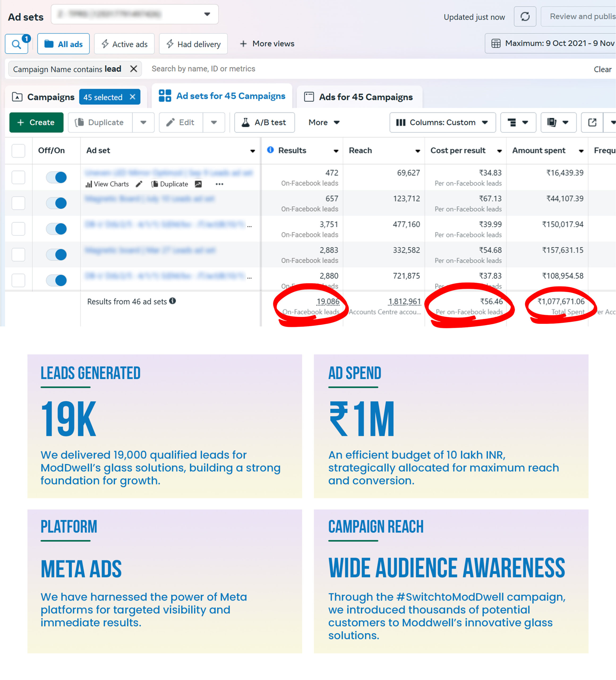
Task: Toggle the ad set with 3,751 results
Action: point(56,229)
